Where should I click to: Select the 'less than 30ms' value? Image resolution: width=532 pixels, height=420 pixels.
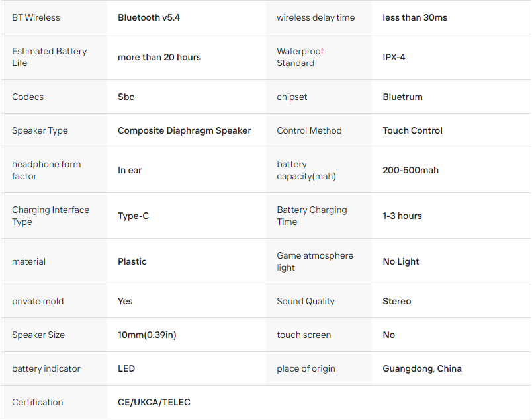click(x=415, y=17)
